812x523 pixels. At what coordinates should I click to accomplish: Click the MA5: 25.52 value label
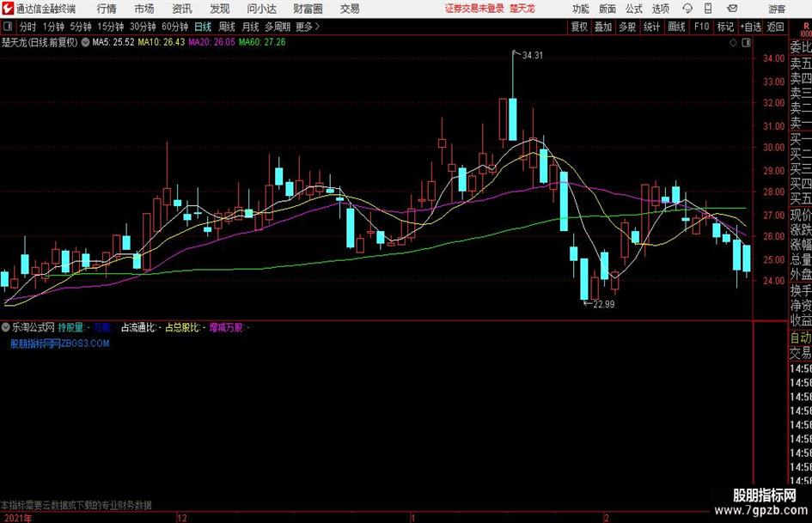click(113, 42)
